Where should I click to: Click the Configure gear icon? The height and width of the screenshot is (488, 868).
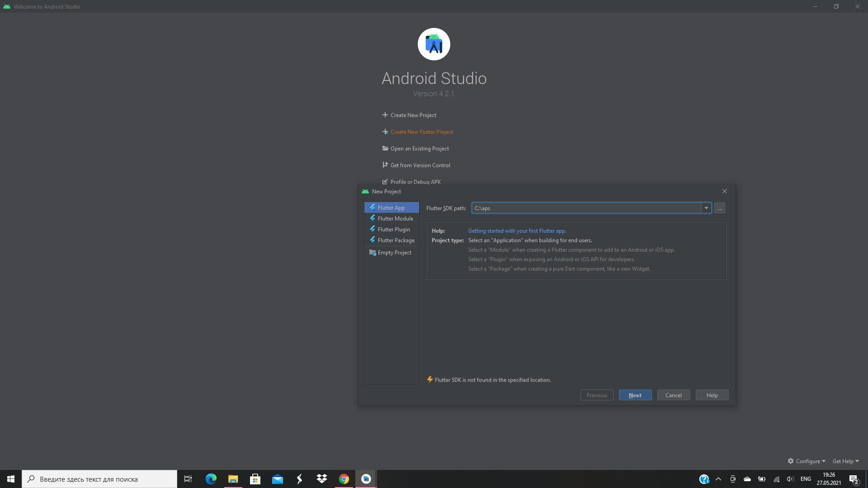click(x=791, y=461)
